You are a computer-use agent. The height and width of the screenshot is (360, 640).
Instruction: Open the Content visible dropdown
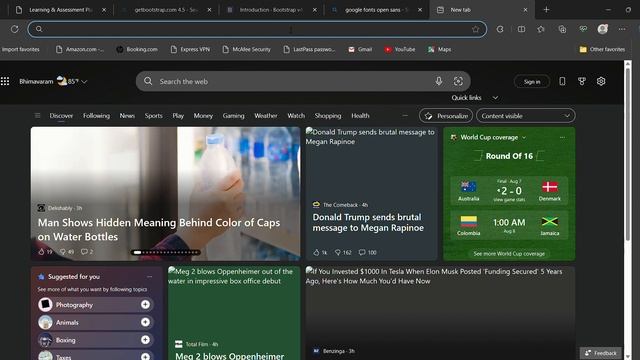click(x=526, y=116)
